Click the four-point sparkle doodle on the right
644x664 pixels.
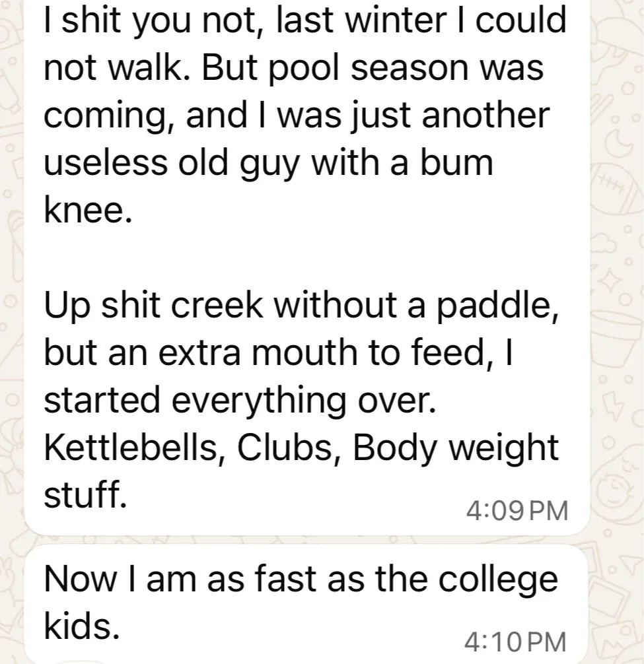click(x=612, y=281)
